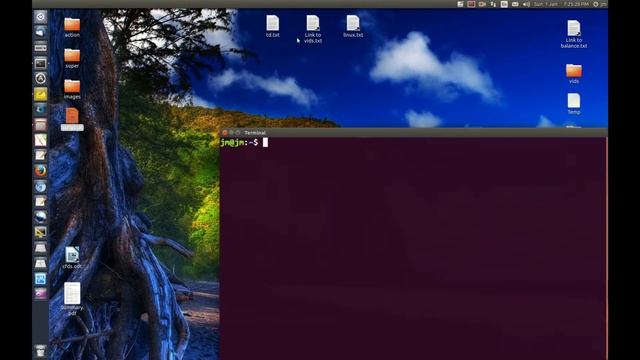This screenshot has height=360, width=640.
Task: Open the vids folder on the desktop
Action: click(573, 74)
